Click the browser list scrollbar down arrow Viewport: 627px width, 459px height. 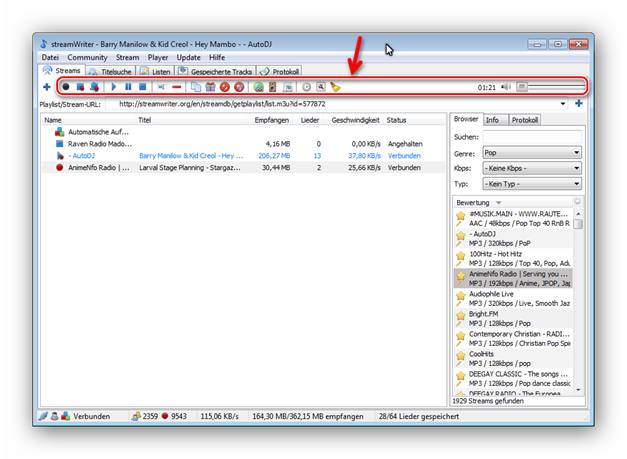tap(578, 390)
